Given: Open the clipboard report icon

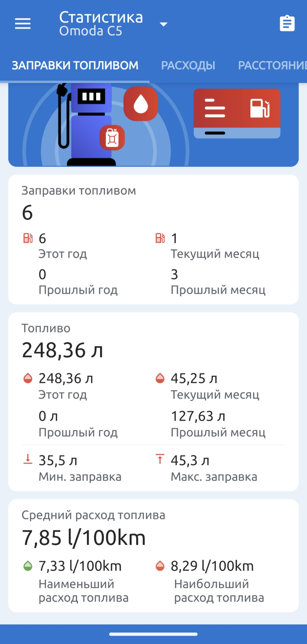Looking at the screenshot, I should [287, 23].
